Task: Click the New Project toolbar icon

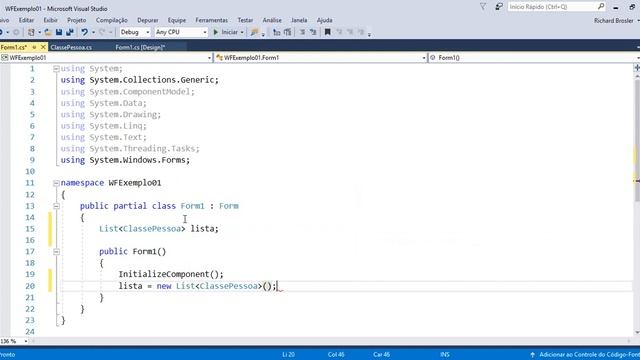Action: click(x=31, y=32)
